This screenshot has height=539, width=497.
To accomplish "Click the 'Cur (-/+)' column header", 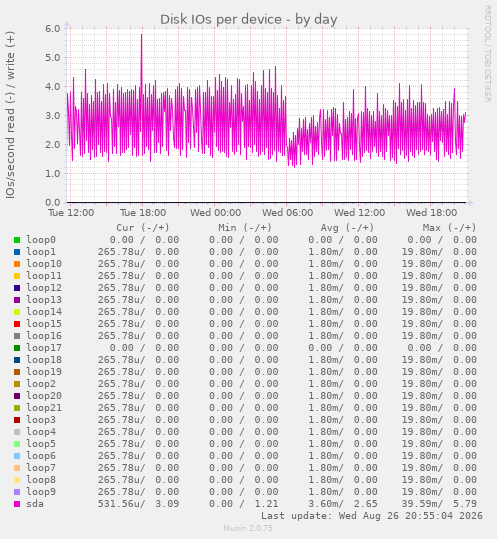I will tap(143, 228).
